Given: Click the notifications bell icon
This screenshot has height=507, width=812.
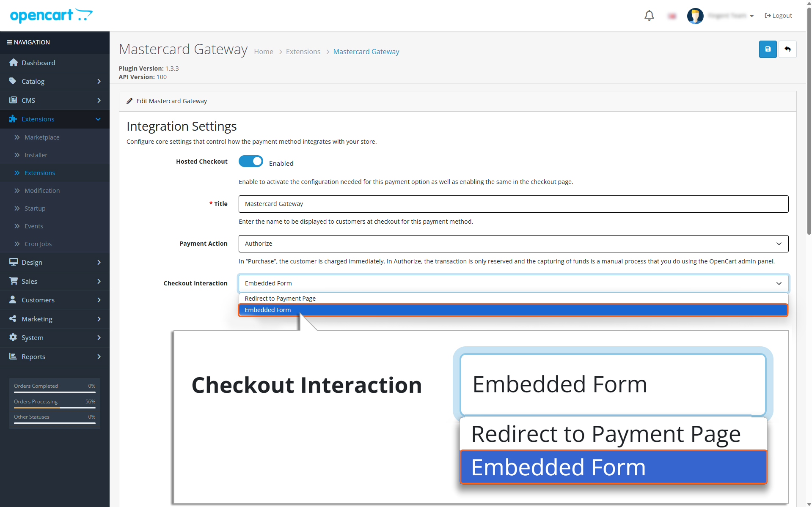Looking at the screenshot, I should 649,16.
